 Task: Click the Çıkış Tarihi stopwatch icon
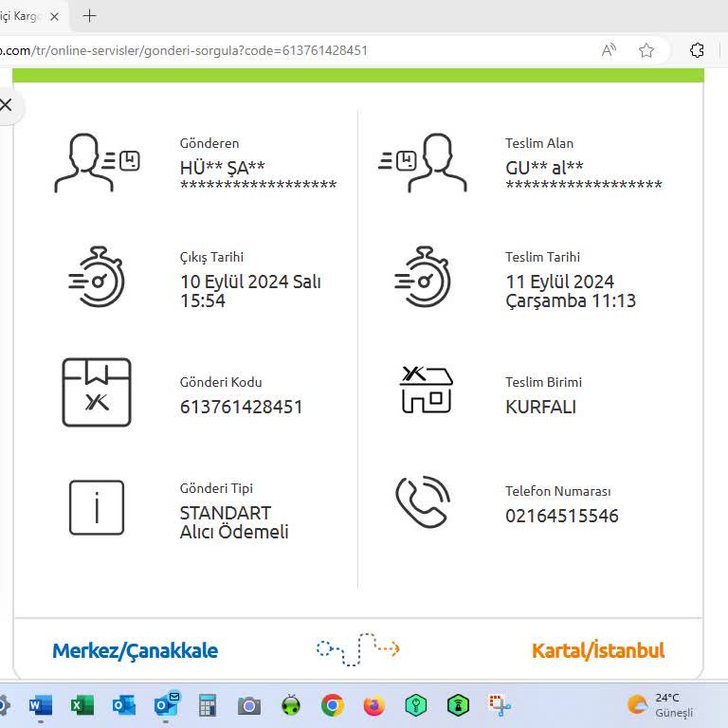pyautogui.click(x=97, y=277)
